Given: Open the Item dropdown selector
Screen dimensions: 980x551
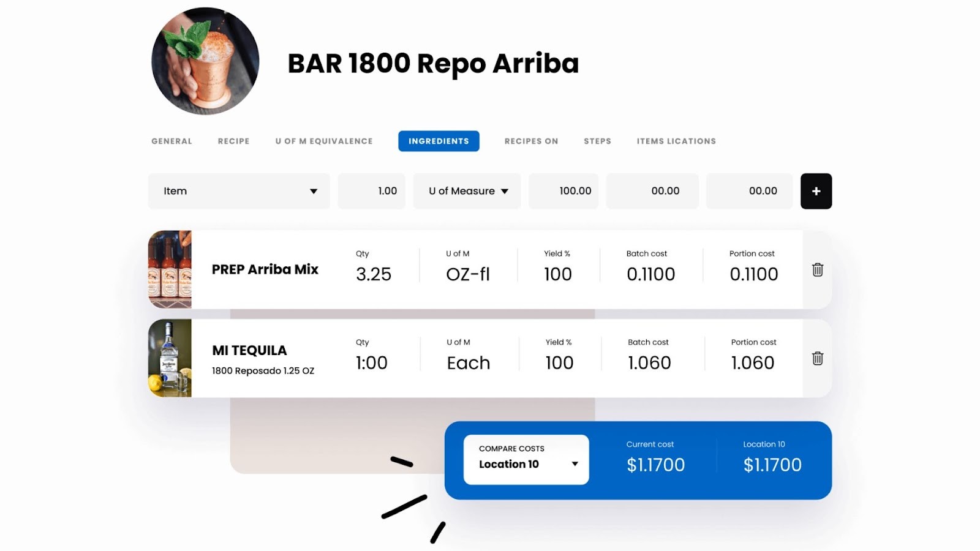Looking at the screenshot, I should coord(238,191).
